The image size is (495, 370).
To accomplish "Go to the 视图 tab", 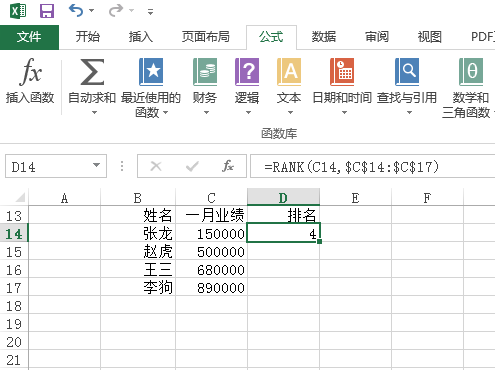I will click(x=430, y=37).
